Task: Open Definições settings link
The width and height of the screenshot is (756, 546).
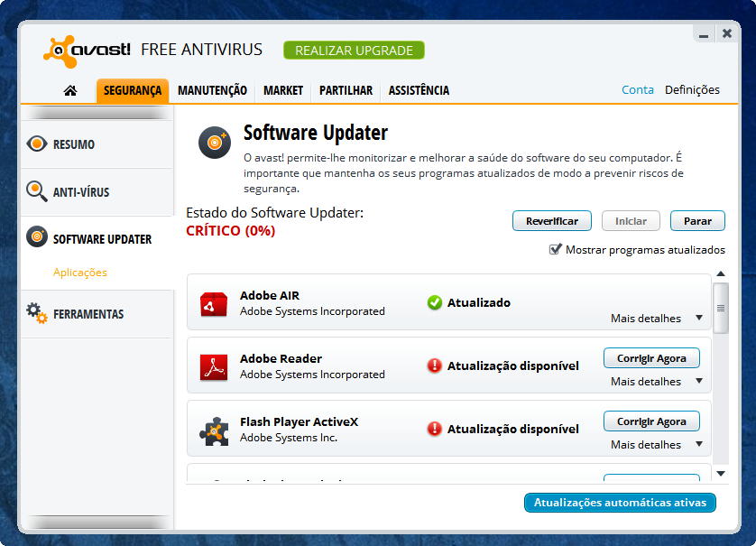Action: [692, 89]
